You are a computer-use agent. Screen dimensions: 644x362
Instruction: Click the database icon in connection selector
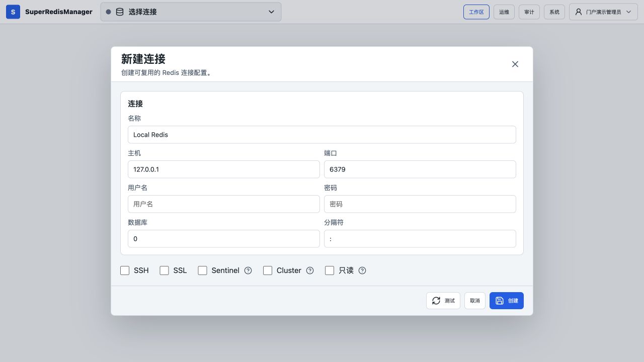click(120, 12)
